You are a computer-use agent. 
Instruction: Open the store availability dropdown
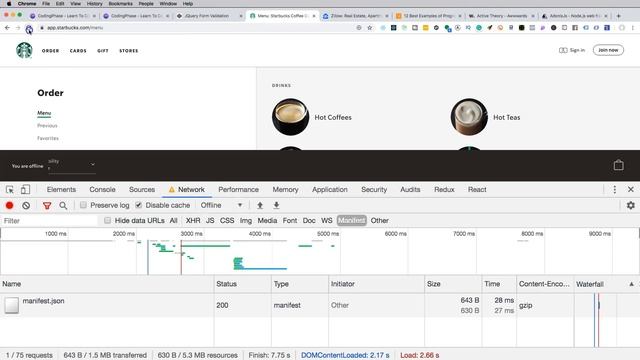coord(72,165)
